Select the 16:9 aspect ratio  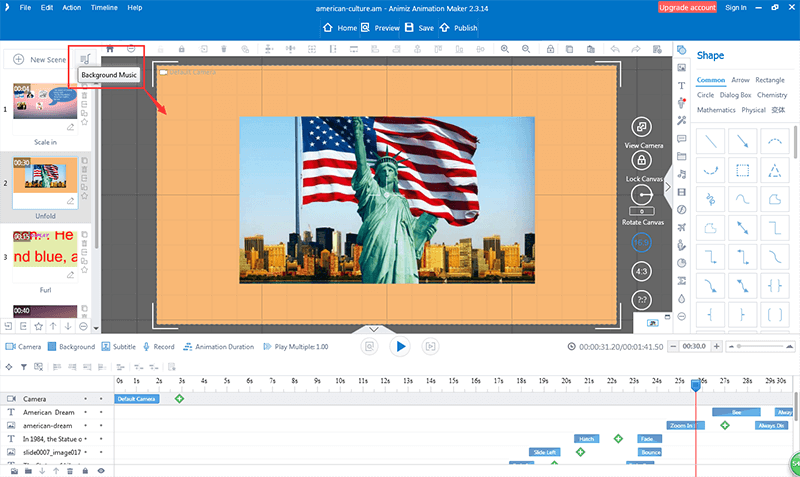point(641,242)
